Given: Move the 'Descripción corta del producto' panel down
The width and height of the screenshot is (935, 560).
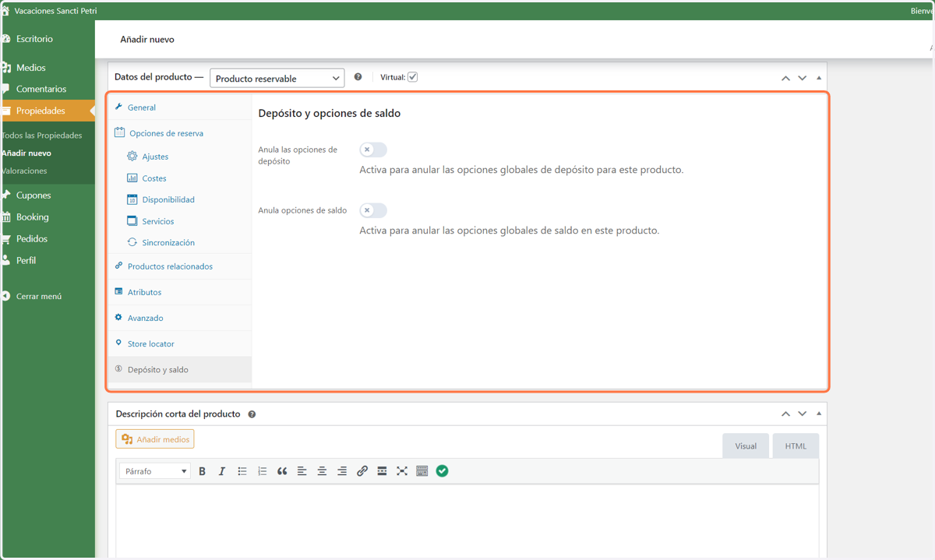Looking at the screenshot, I should 802,414.
